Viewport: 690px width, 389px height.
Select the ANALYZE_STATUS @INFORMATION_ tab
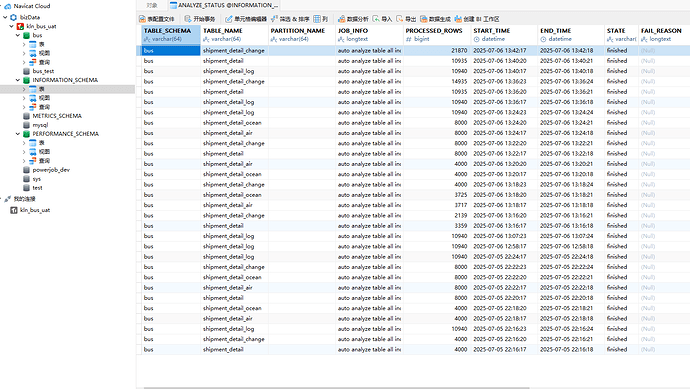pyautogui.click(x=224, y=5)
